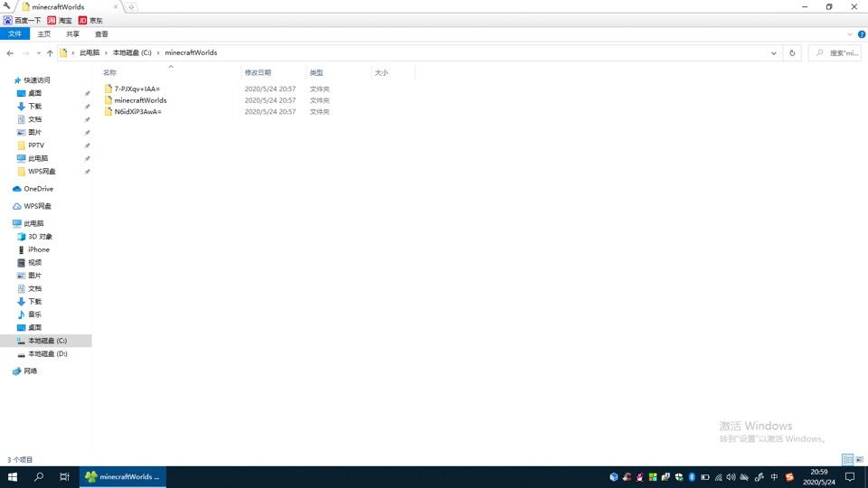Open pinned 下载 under quick access
The image size is (868, 488).
coord(29,107)
